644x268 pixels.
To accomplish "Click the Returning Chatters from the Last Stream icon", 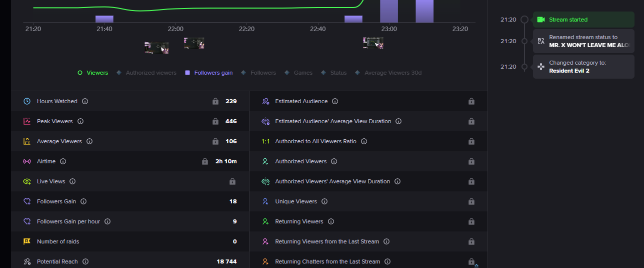I will coord(265,261).
